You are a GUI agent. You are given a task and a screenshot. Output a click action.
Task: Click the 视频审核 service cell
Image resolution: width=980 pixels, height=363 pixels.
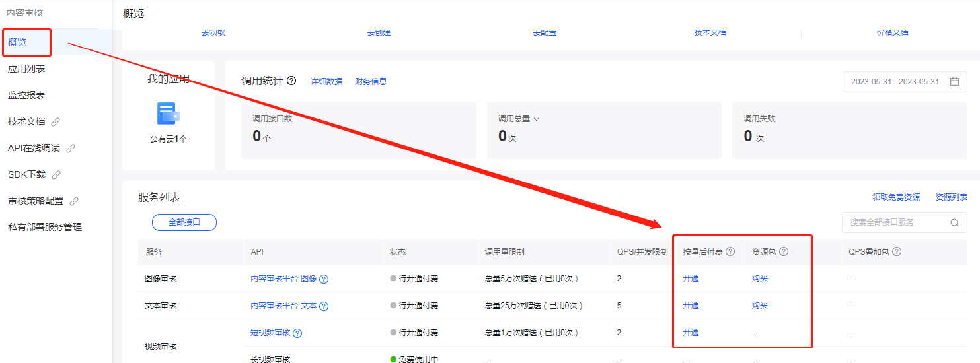click(x=161, y=346)
